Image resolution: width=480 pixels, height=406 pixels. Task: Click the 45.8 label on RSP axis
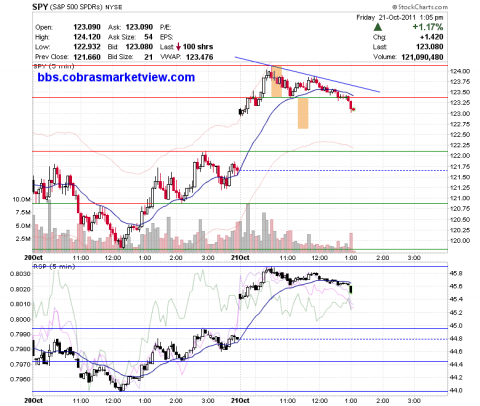coord(457,273)
